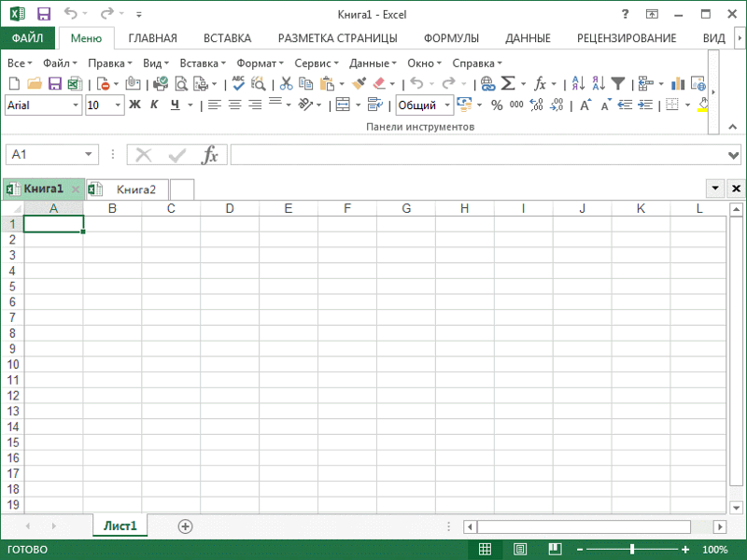Toggle italic К formatting

click(x=154, y=105)
